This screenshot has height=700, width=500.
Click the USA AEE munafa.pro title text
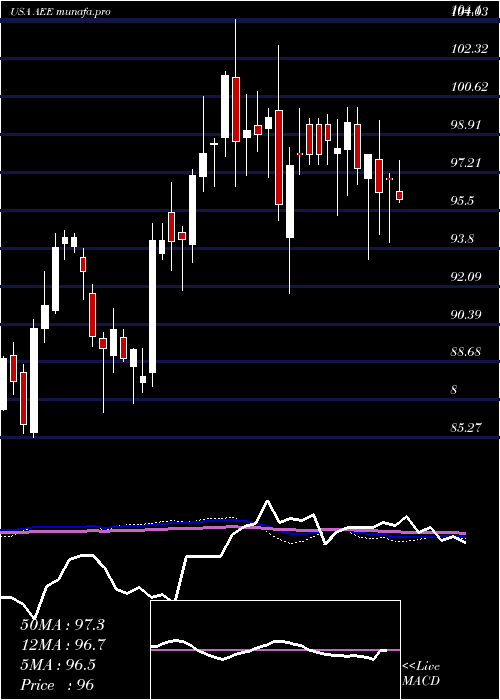pyautogui.click(x=60, y=12)
